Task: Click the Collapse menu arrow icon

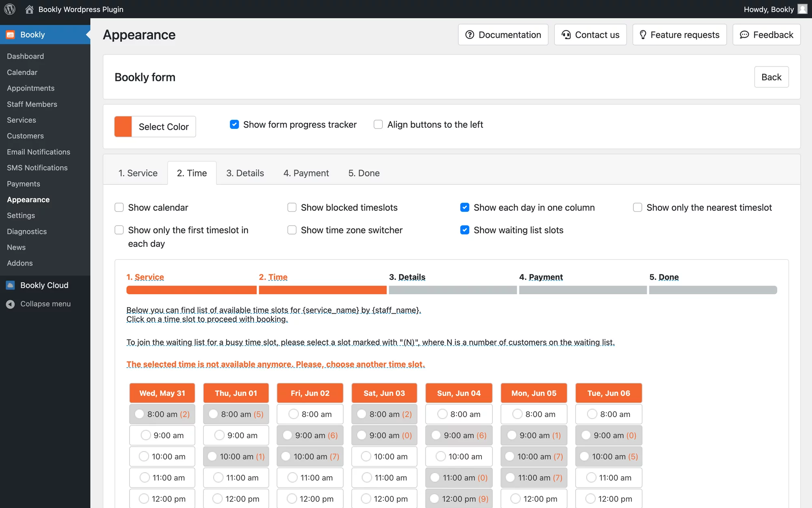Action: coord(11,304)
